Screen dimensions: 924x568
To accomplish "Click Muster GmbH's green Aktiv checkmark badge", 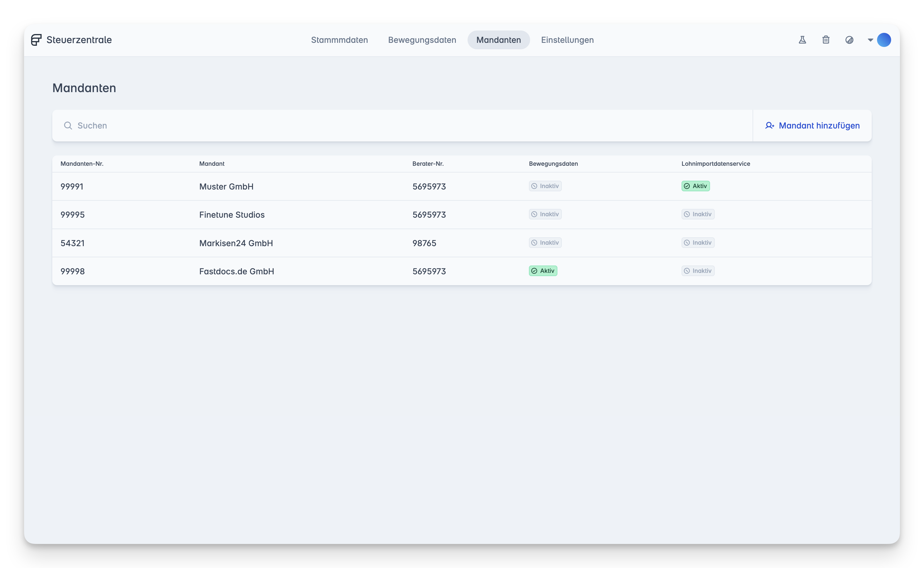I will [x=695, y=186].
